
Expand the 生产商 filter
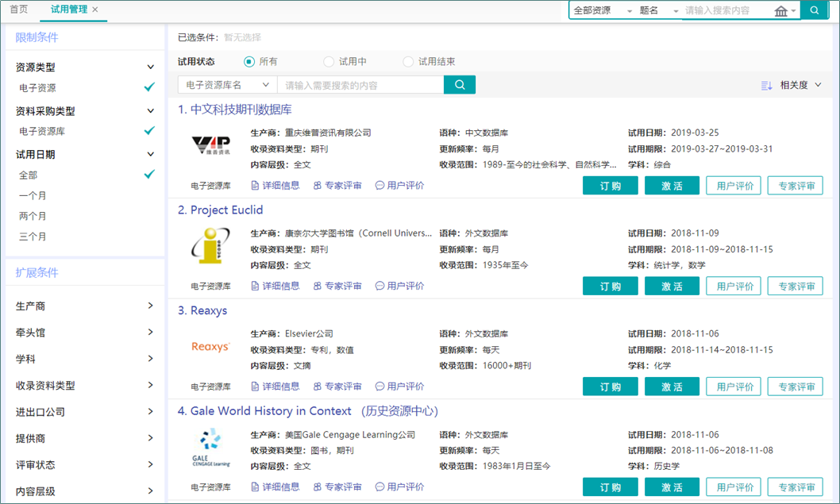151,306
